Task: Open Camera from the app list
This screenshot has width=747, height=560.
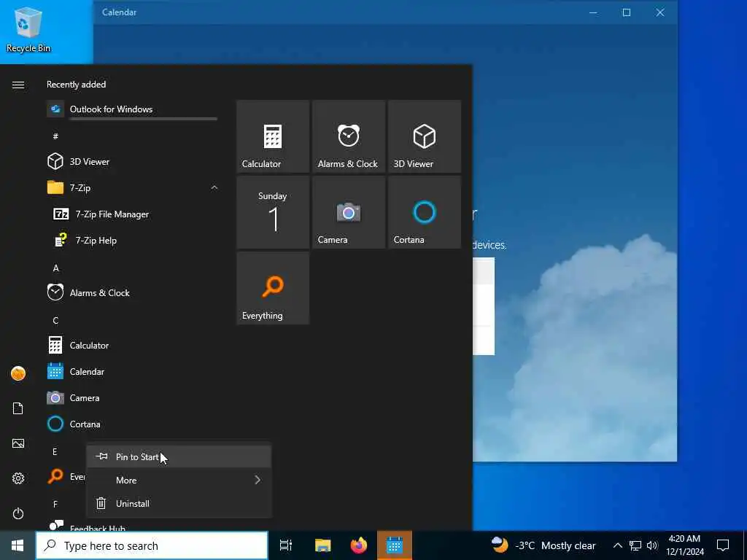Action: 133,397
